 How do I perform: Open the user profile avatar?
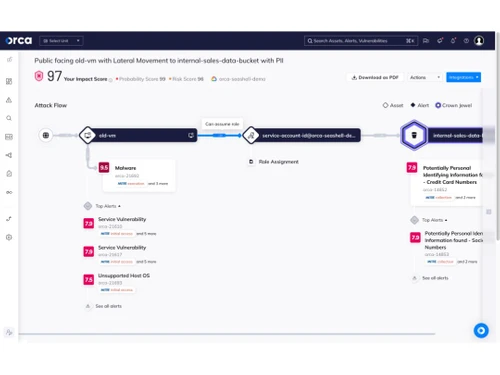(x=479, y=41)
